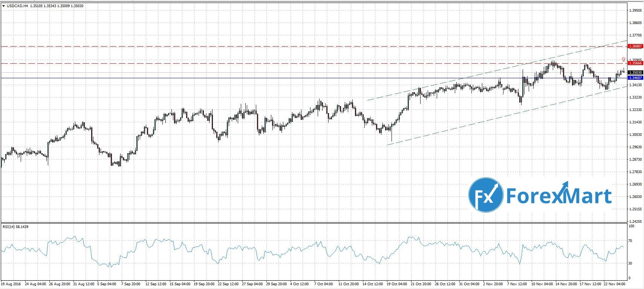Click the 1.25155 price axis value

635,209
